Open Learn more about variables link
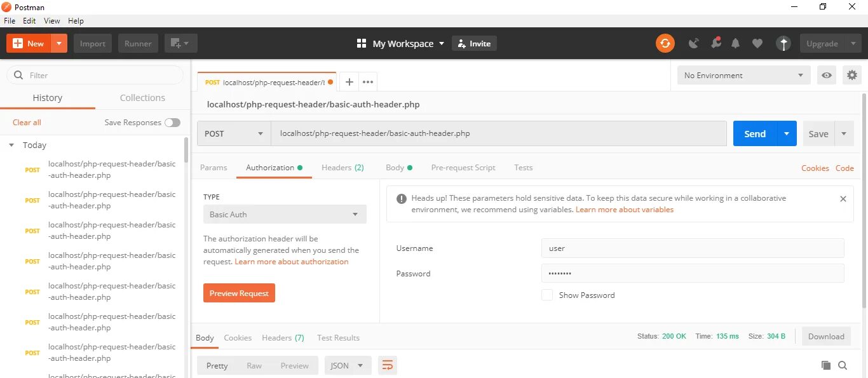Image resolution: width=868 pixels, height=378 pixels. (625, 210)
